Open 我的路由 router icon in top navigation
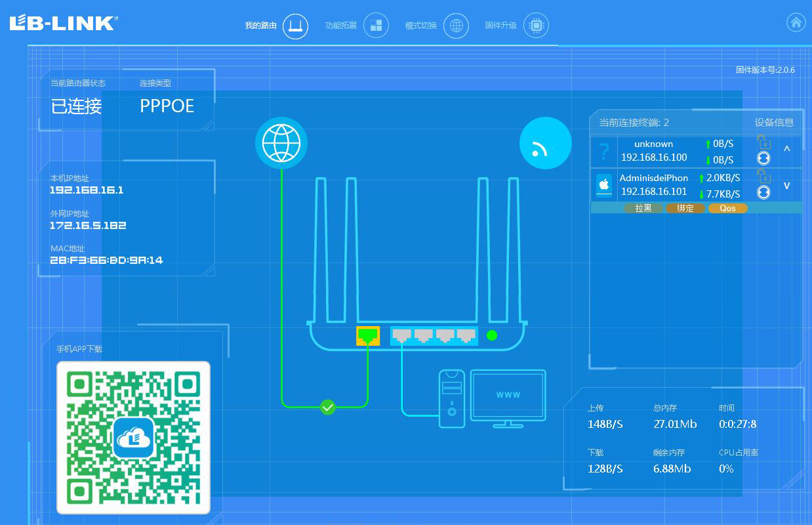 tap(294, 26)
